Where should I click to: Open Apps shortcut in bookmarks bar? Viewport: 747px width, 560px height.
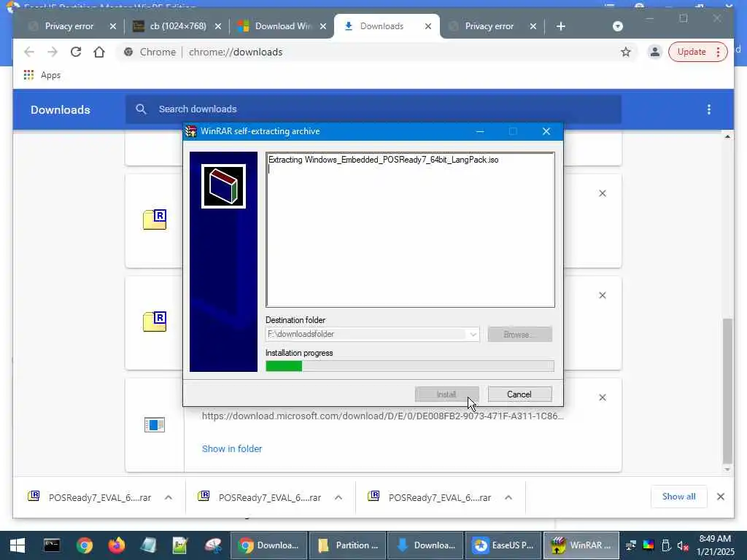pyautogui.click(x=42, y=75)
